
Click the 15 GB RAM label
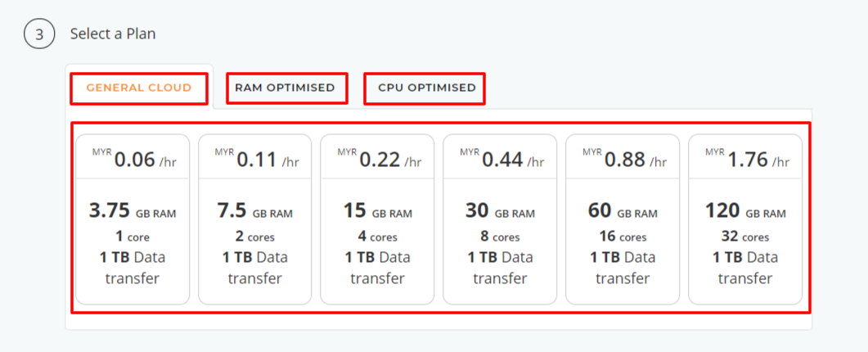377,211
